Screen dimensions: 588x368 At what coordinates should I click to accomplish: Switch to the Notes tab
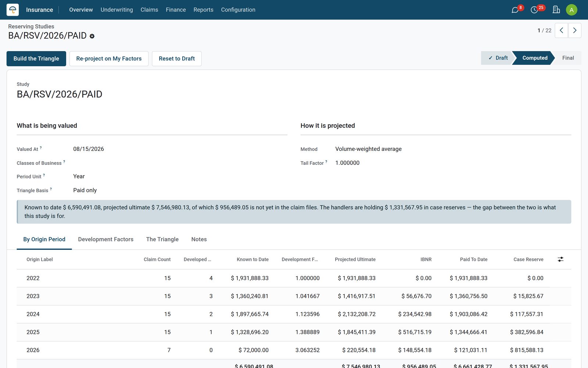[199, 239]
